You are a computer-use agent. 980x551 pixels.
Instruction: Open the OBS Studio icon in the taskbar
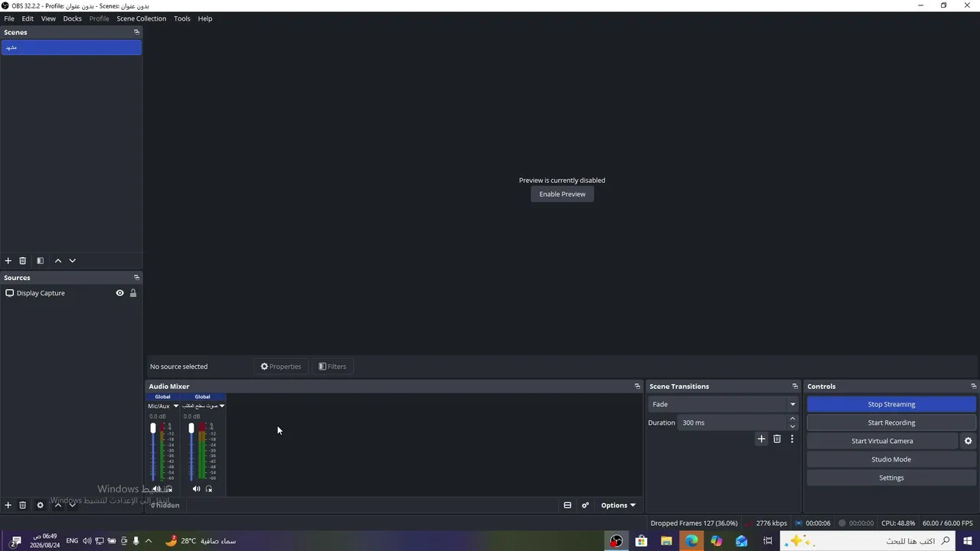tap(616, 541)
